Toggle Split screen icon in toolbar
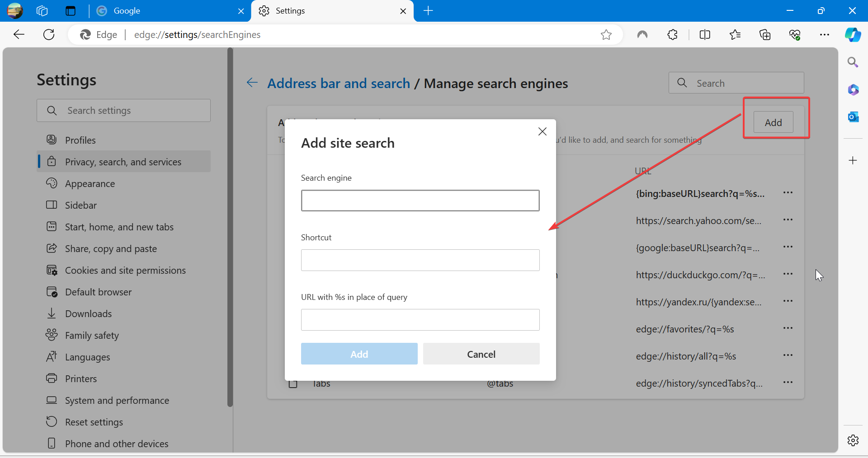 [x=705, y=34]
